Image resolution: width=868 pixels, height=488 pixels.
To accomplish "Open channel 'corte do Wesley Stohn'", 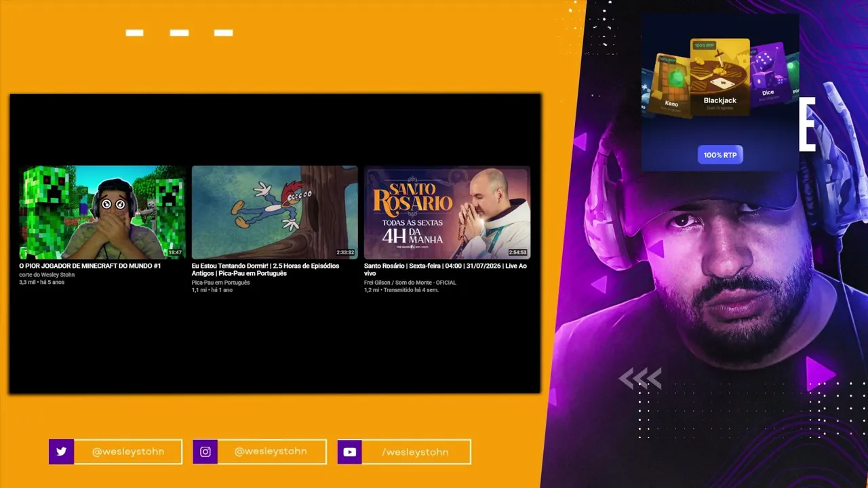I will [47, 275].
